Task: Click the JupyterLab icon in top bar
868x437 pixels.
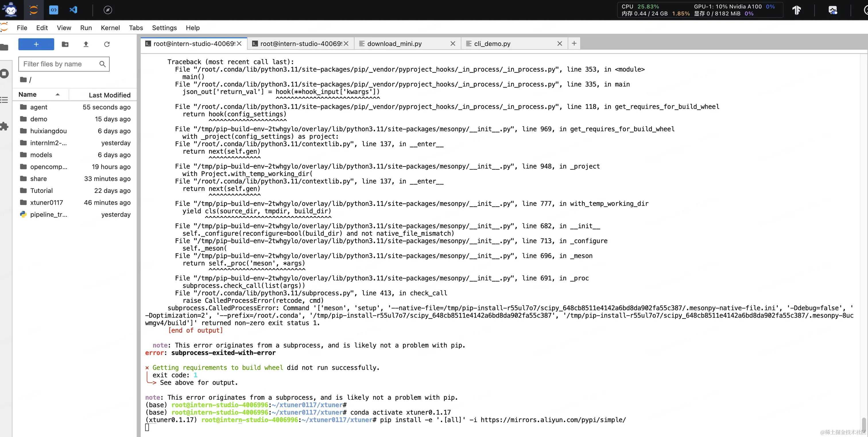Action: point(33,10)
